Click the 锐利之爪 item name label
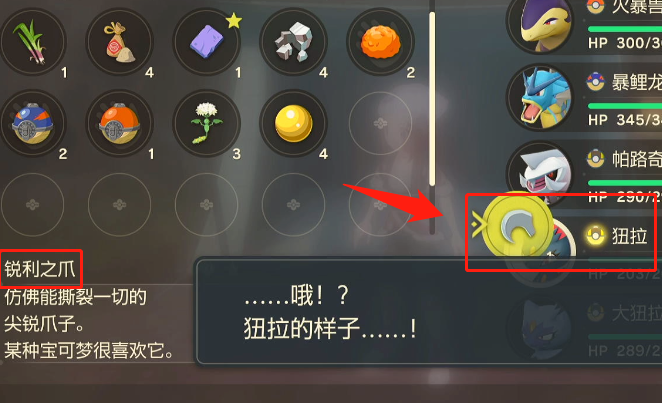Image resolution: width=662 pixels, height=403 pixels. [40, 269]
